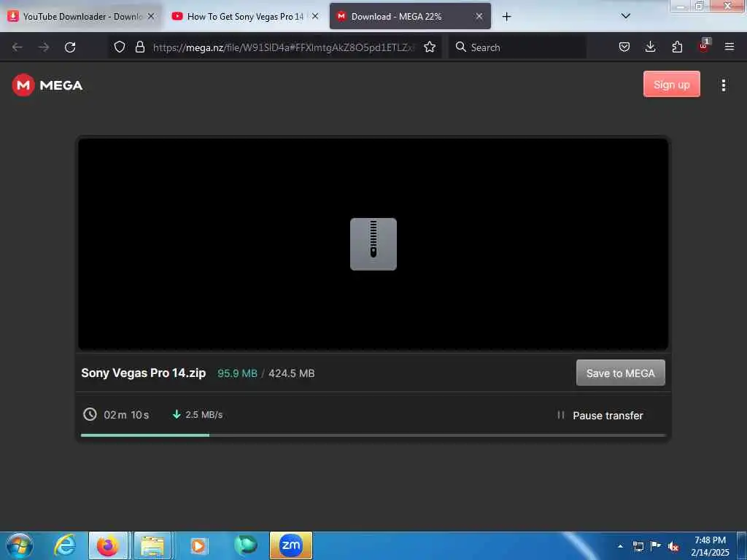Open the extensions puzzle icon
The image size is (747, 560).
677,47
